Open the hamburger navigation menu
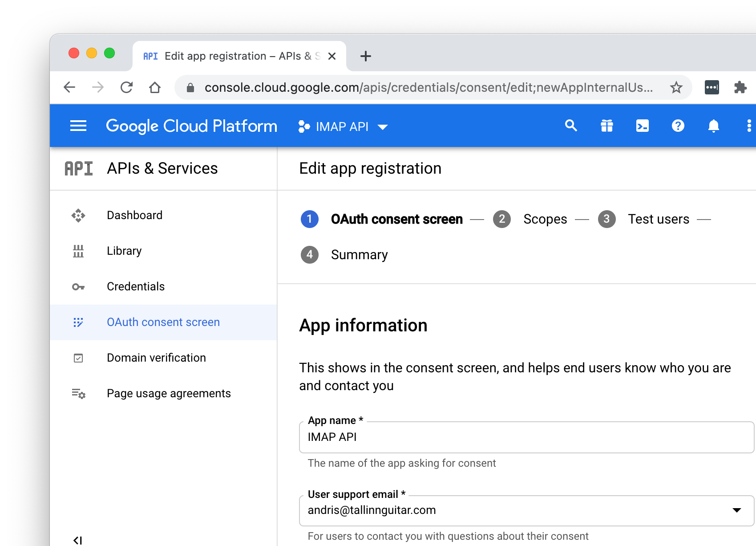The width and height of the screenshot is (756, 546). point(78,126)
